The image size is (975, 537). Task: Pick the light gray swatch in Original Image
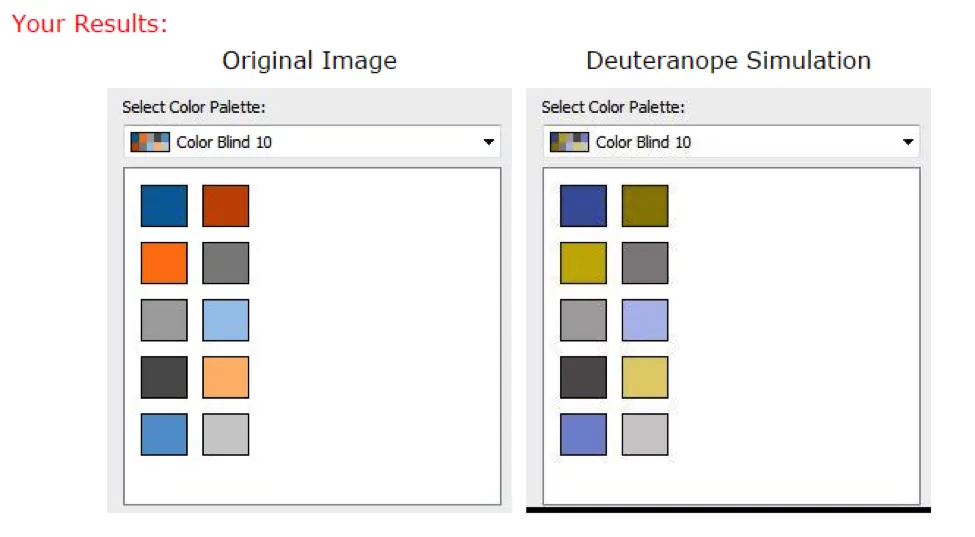point(225,434)
